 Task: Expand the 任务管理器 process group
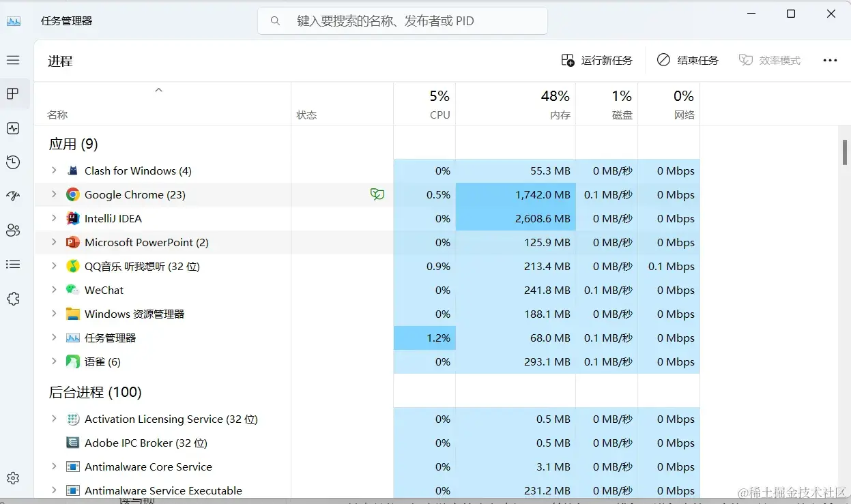point(54,338)
